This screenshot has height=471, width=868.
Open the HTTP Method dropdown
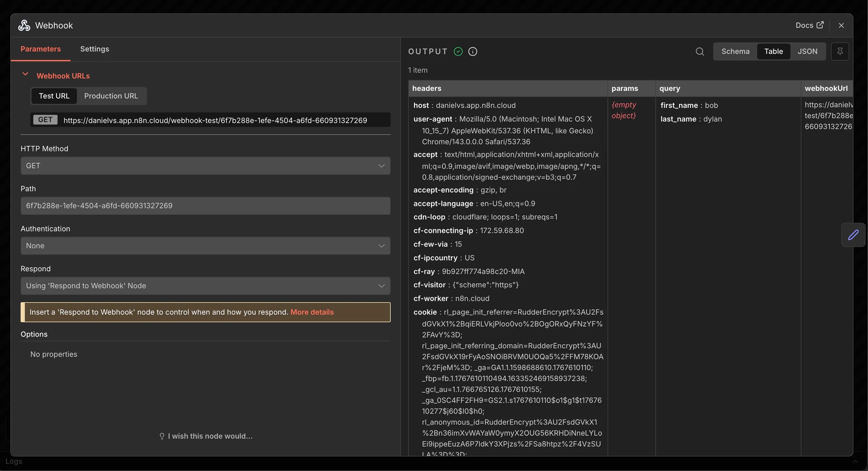point(205,166)
